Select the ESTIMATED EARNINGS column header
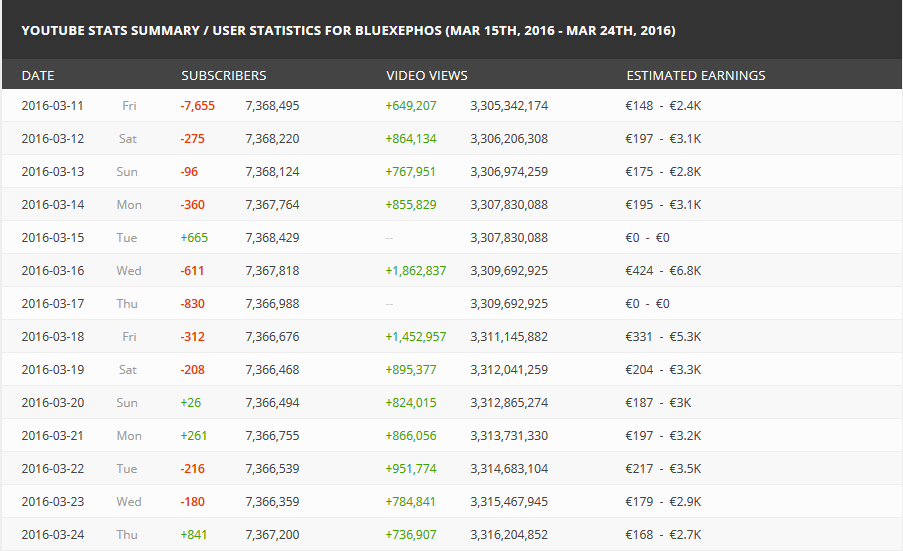The height and width of the screenshot is (551, 903). click(x=696, y=75)
